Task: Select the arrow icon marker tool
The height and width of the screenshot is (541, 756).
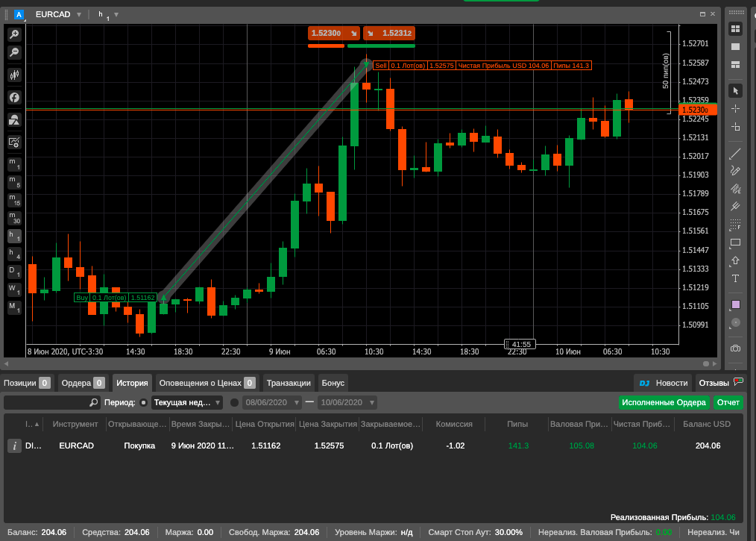Action: (735, 260)
